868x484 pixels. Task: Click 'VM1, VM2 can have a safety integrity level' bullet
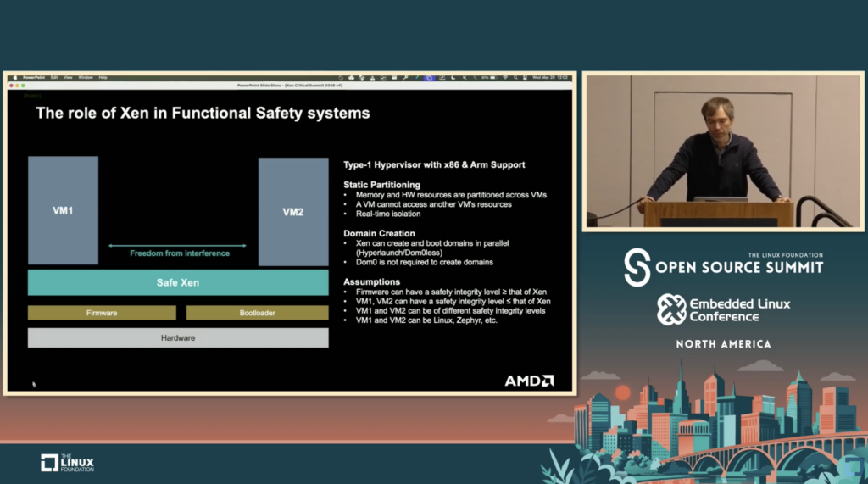coord(453,301)
